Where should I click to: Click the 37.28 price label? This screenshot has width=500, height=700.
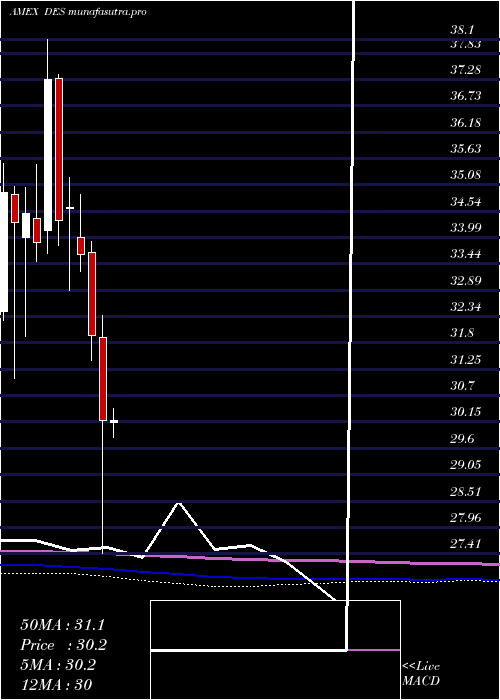(x=465, y=70)
